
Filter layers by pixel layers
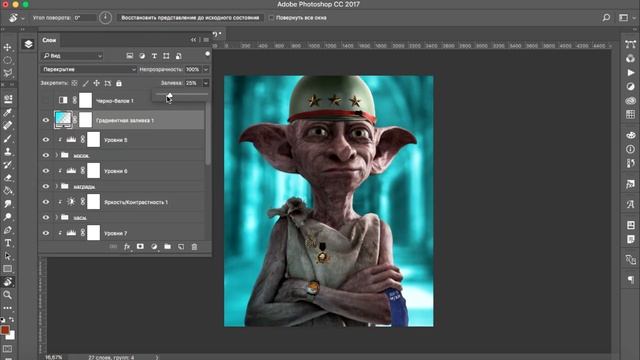pyautogui.click(x=129, y=56)
